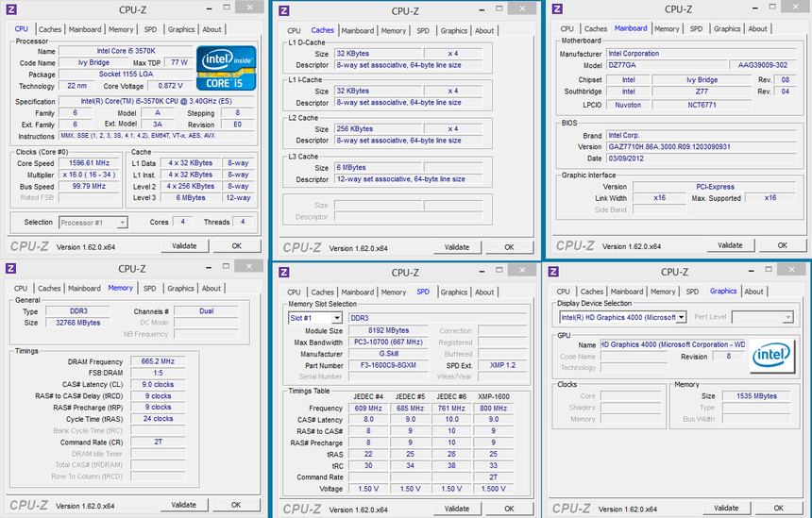This screenshot has height=518, width=812.
Task: Click the CPU-Z icon in the Processor window title bar
Action: coord(11,8)
